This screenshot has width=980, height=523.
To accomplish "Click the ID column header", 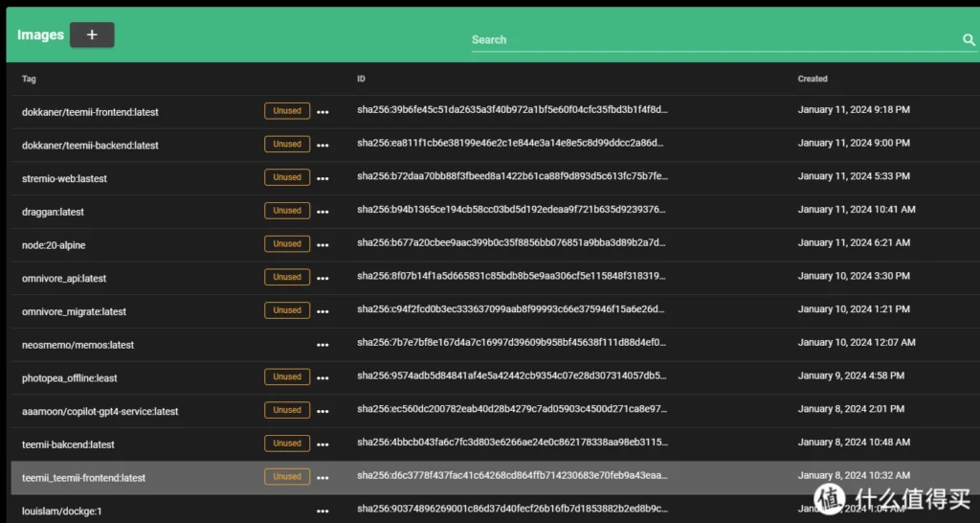I will tap(362, 80).
